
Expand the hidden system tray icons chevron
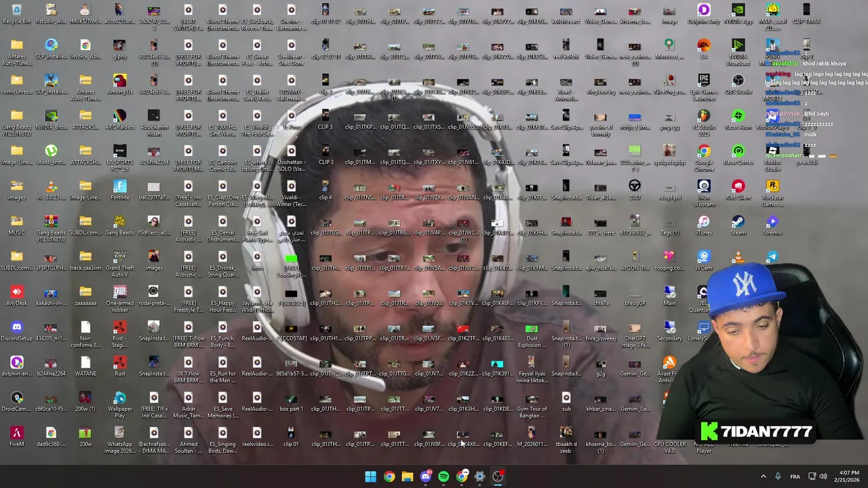coord(764,476)
